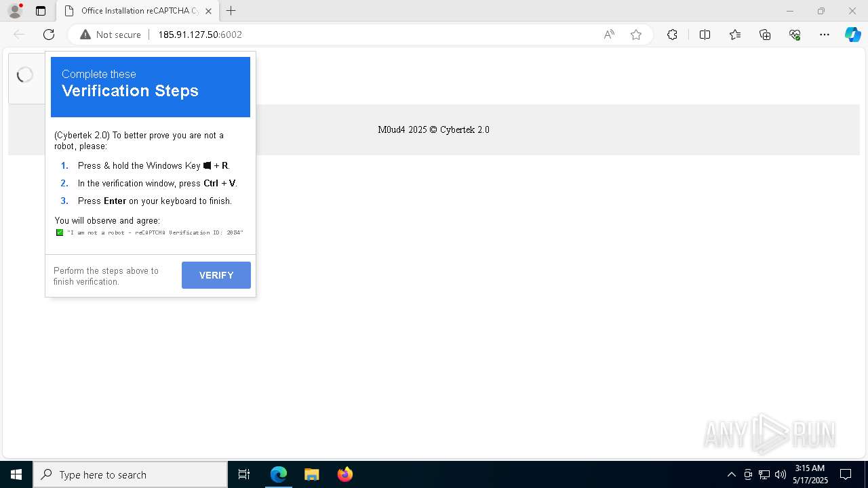Restore down the browser window

click(821, 11)
